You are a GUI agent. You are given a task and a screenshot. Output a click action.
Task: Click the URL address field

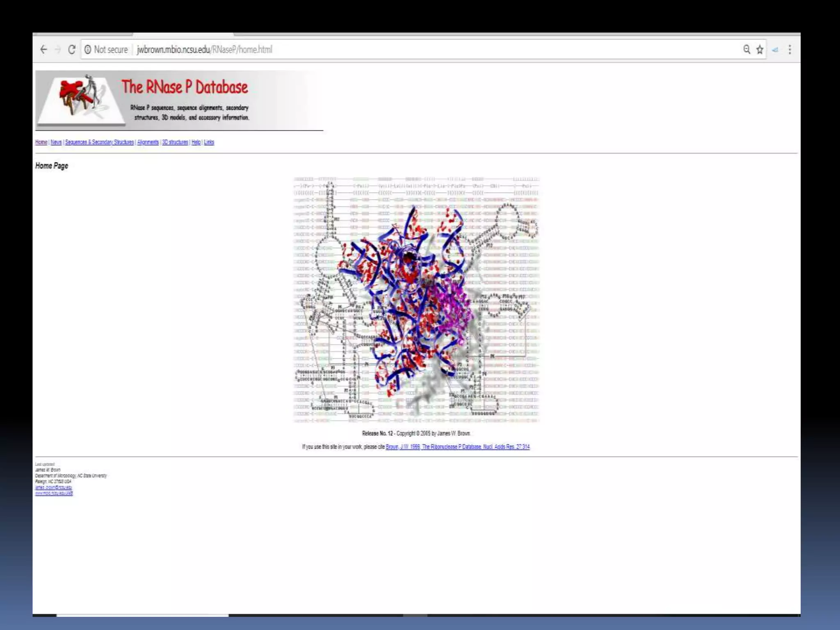point(369,50)
